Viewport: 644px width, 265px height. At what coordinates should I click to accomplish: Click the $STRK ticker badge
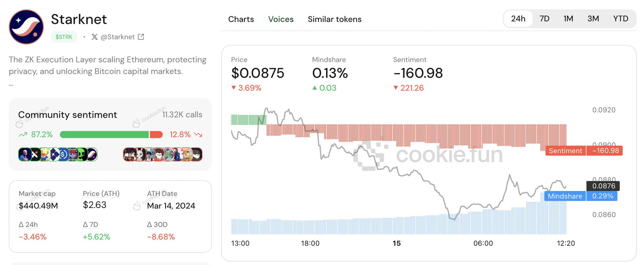[x=64, y=37]
